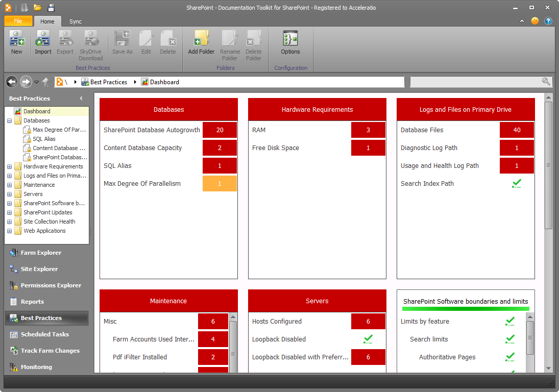Open the File menu tab
Viewport: 559px width, 392px height.
[x=18, y=21]
